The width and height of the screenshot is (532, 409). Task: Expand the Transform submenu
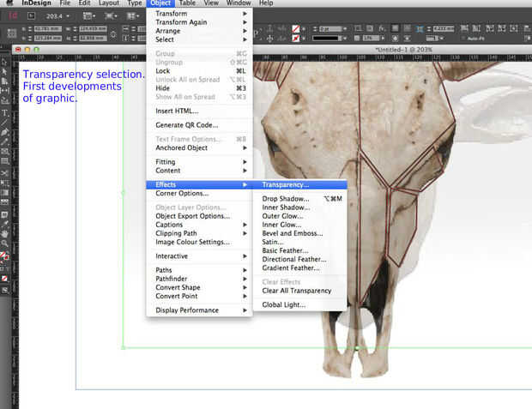(199, 14)
